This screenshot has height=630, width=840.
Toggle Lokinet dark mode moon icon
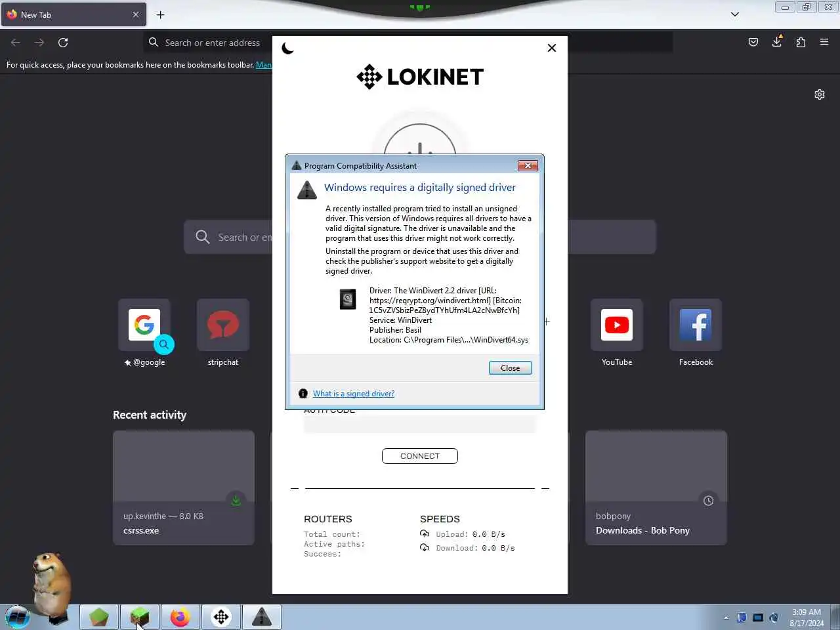(x=287, y=48)
